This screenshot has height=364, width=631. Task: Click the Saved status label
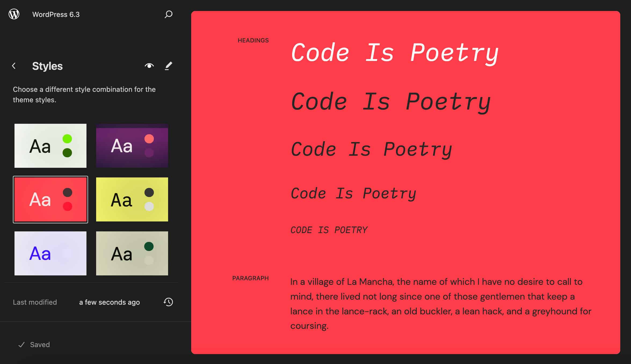coord(40,344)
